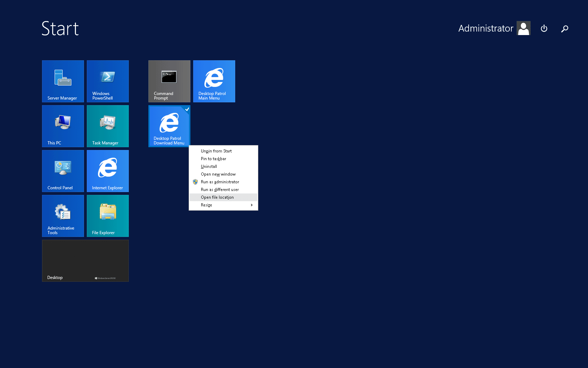588x368 pixels.
Task: Open the Administrative Tools tile
Action: (x=63, y=216)
